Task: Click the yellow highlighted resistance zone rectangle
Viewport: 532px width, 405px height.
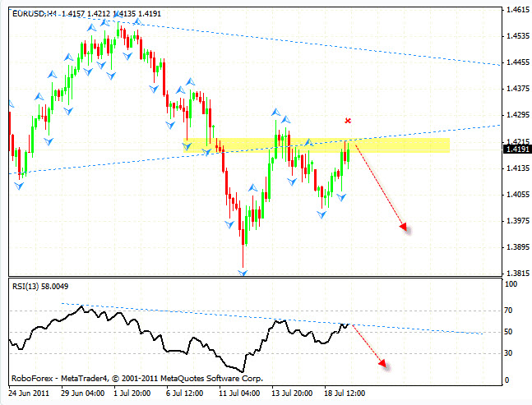Action: coord(317,145)
